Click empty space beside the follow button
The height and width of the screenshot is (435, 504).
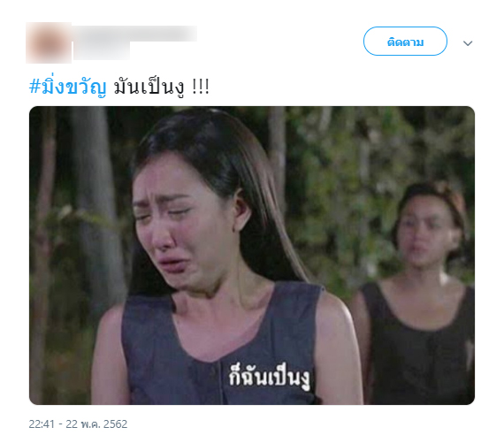click(x=279, y=42)
